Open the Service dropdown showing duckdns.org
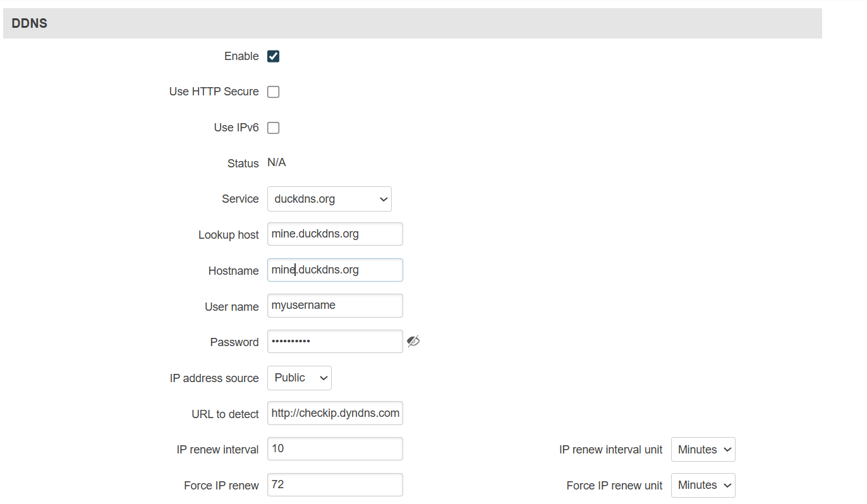 click(329, 199)
